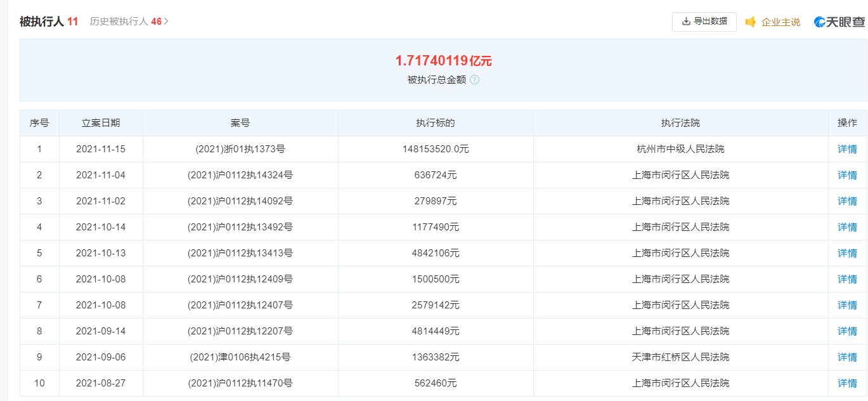
Task: Open 详情 for case 沪0112执13492号
Action: point(847,227)
